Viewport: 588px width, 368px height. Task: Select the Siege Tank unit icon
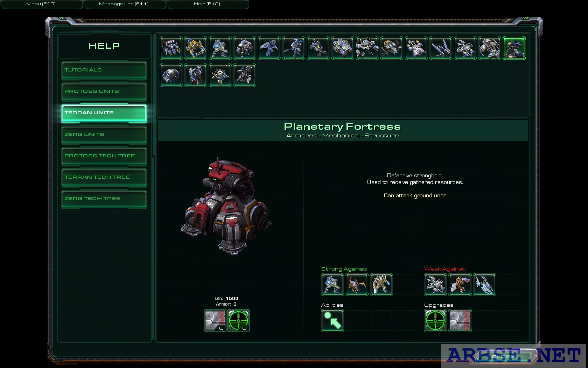click(343, 48)
